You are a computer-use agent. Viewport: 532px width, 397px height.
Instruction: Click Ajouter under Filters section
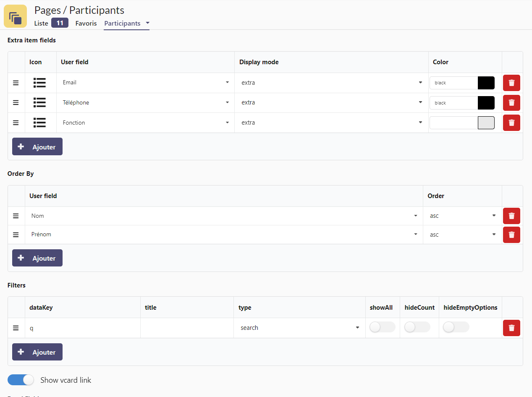pos(37,352)
